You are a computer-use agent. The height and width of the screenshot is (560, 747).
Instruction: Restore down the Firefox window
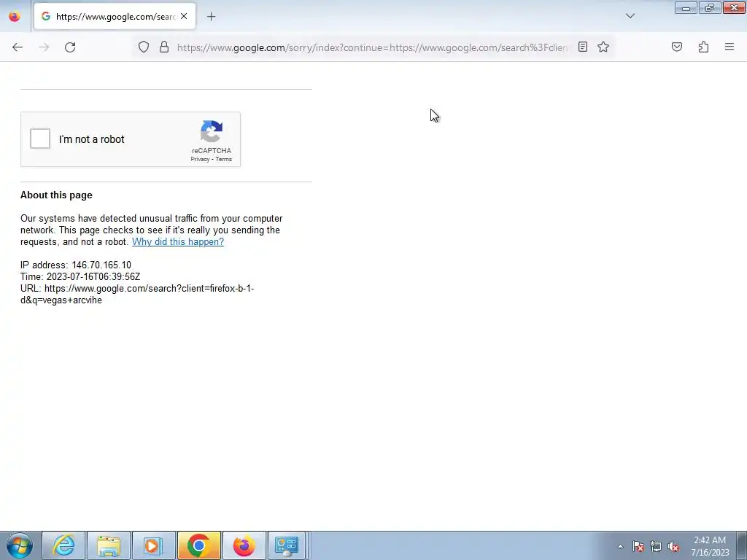coord(710,7)
